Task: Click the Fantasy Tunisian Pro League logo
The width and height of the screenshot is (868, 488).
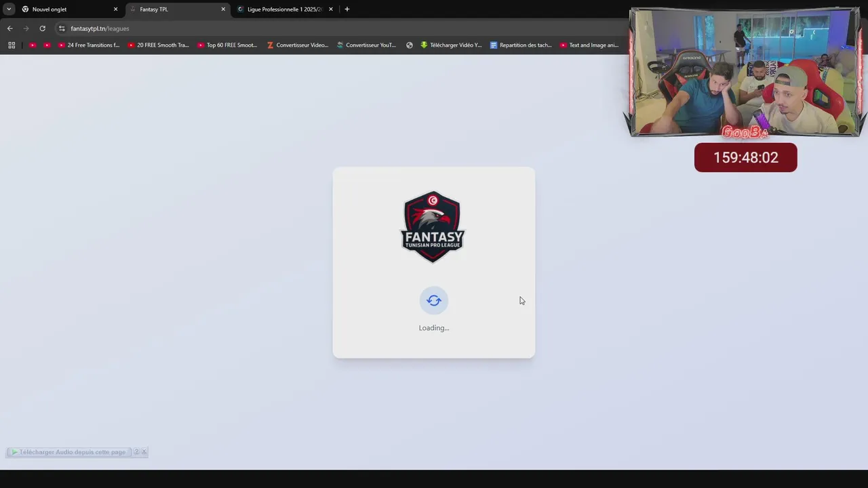Action: (x=433, y=227)
